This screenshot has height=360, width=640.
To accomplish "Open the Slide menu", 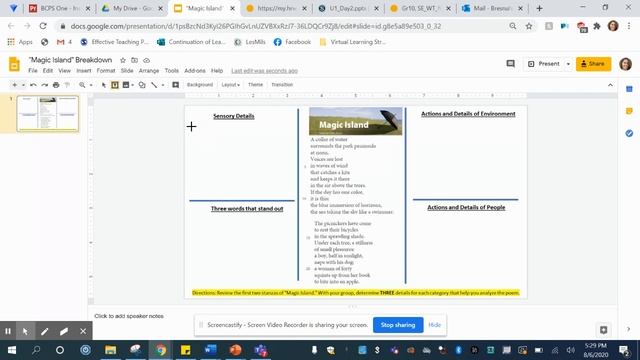I will point(127,71).
